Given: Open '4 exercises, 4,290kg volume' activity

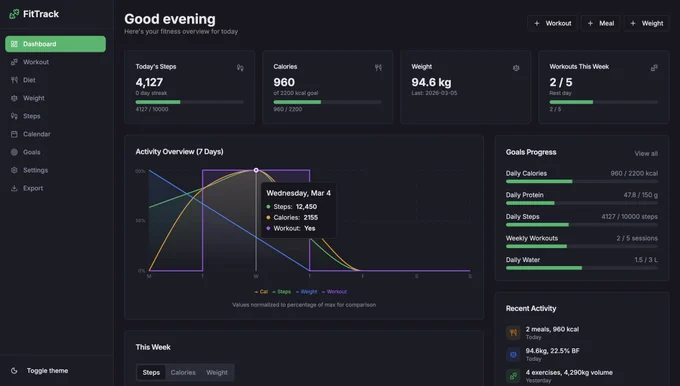Looking at the screenshot, I should [569, 373].
